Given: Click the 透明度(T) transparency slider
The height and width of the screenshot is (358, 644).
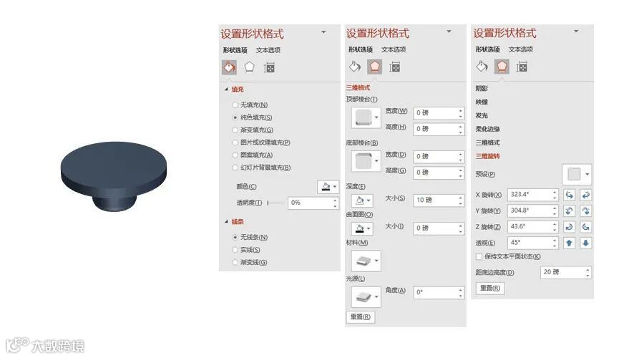Looking at the screenshot, I should [x=275, y=203].
